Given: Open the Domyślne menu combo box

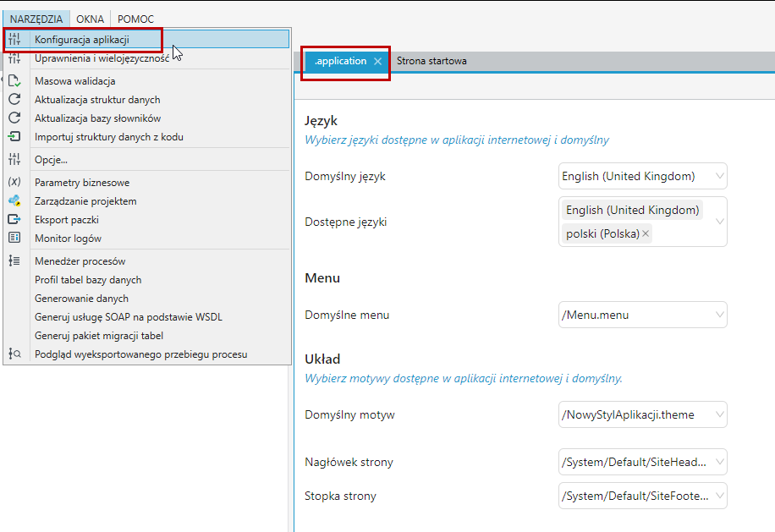Looking at the screenshot, I should [720, 315].
